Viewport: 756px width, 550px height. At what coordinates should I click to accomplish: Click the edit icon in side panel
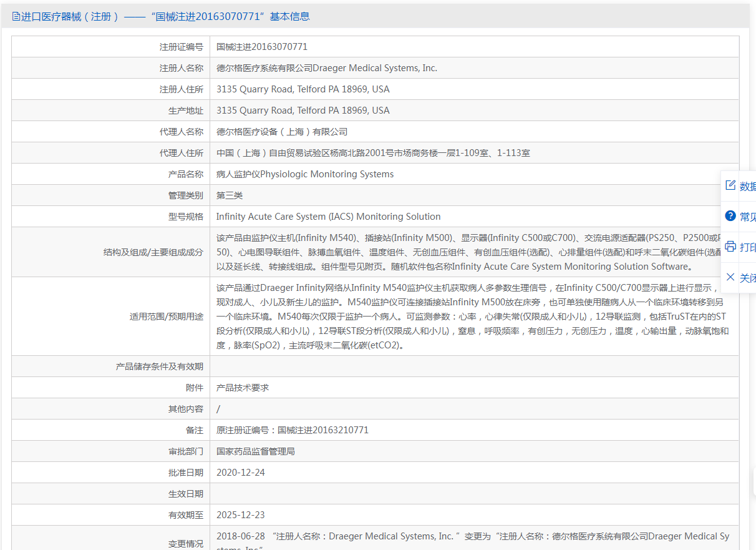point(730,185)
